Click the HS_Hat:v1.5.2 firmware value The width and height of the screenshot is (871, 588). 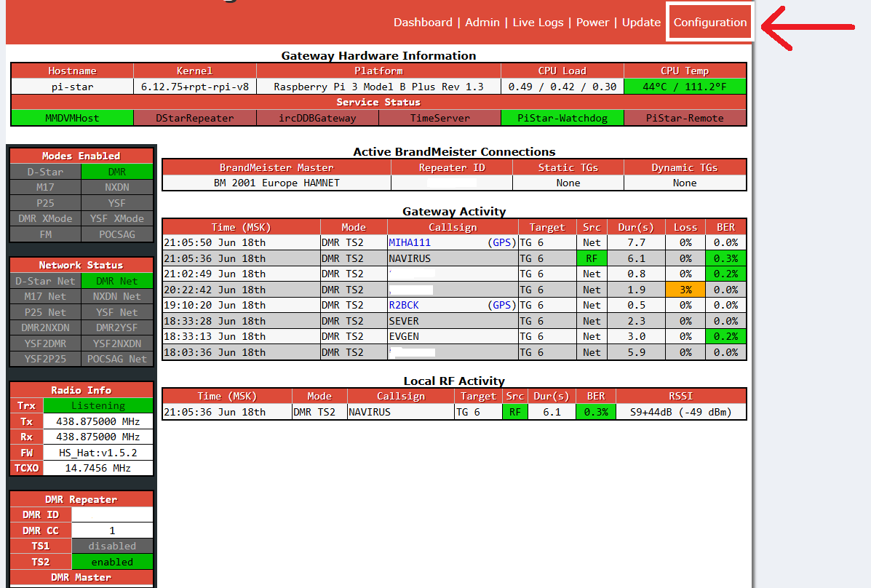point(98,453)
